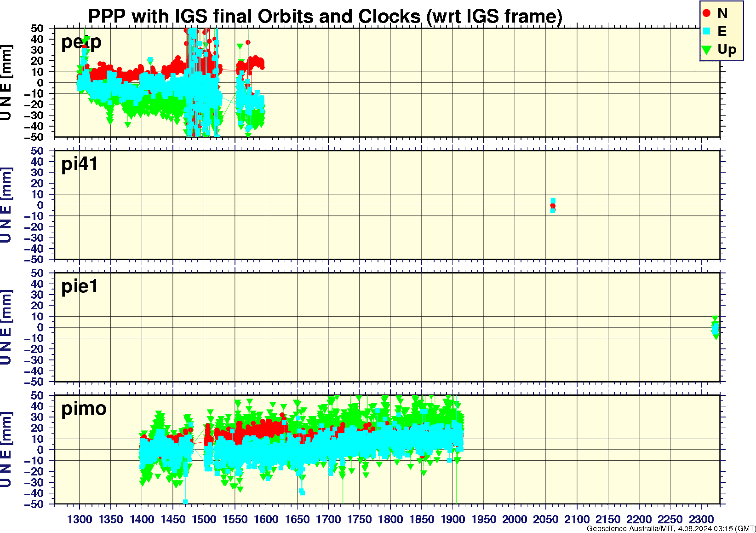
Task: Click the x-axis label '1800'
Action: (390, 520)
